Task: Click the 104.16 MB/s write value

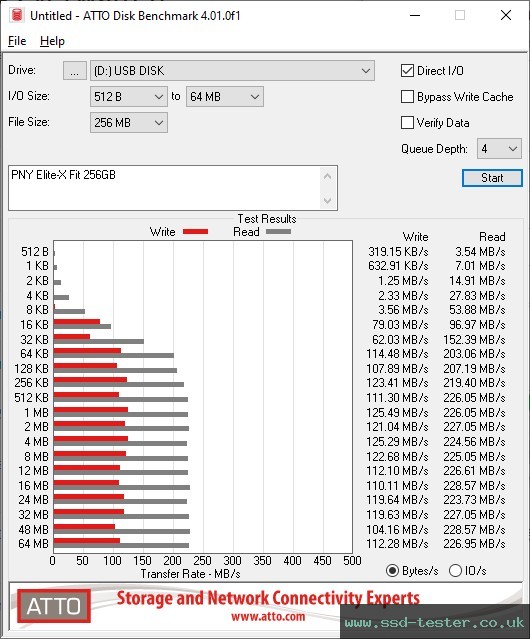Action: (x=397, y=530)
